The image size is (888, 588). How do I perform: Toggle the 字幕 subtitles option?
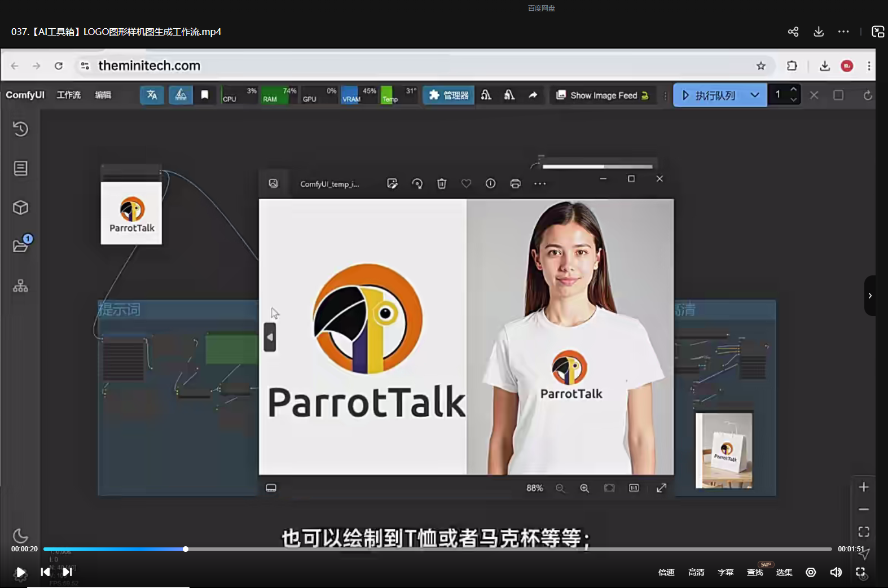click(726, 572)
